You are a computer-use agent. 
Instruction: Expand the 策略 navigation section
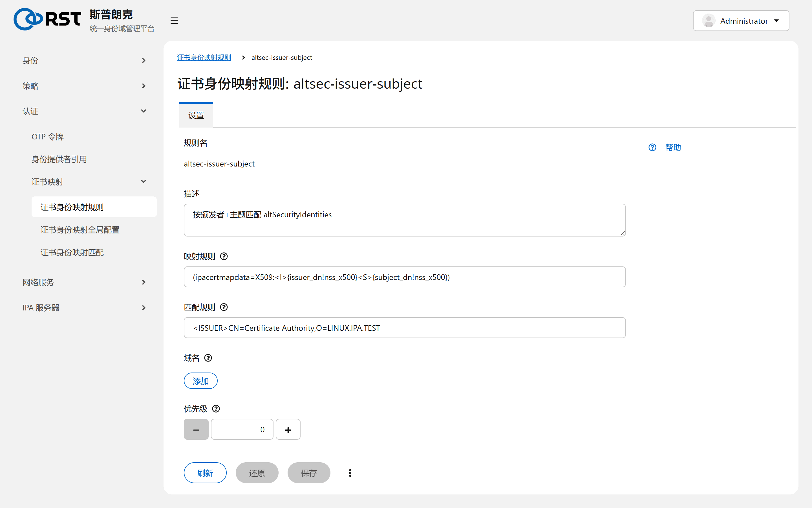click(85, 86)
